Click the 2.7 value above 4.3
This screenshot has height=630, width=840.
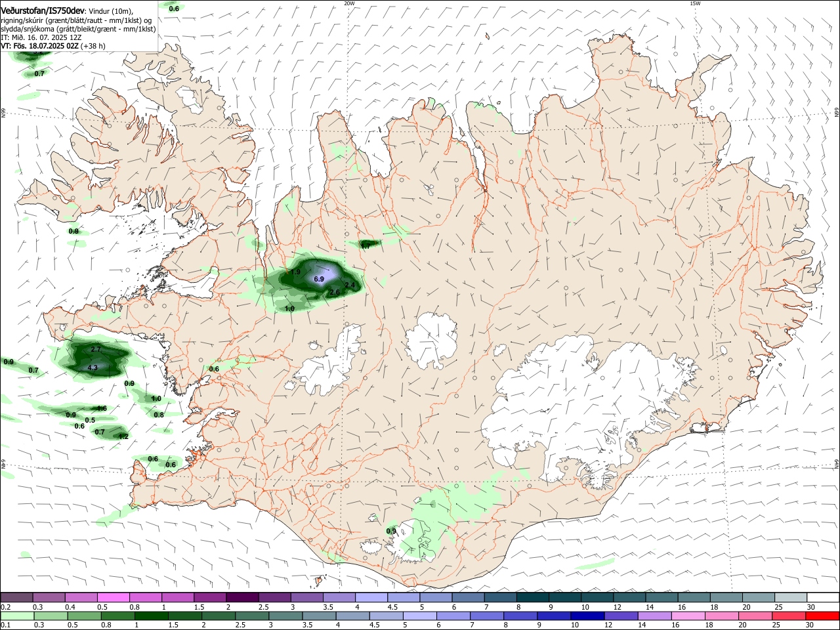point(95,350)
